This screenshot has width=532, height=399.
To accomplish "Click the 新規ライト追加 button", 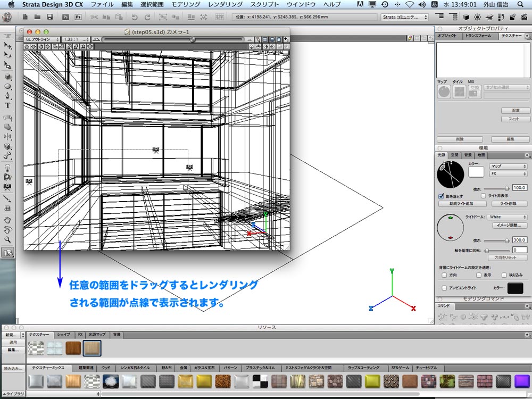I will point(462,204).
